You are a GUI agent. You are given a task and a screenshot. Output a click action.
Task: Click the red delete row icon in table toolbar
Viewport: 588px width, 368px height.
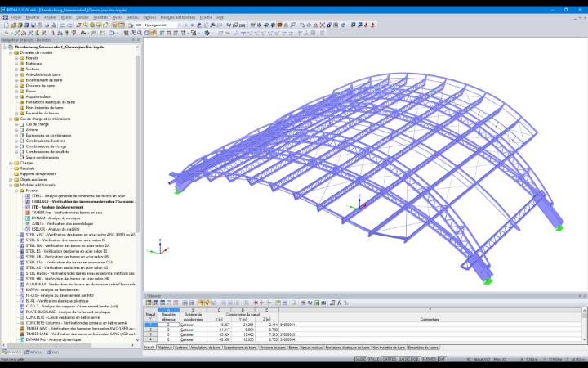256,303
